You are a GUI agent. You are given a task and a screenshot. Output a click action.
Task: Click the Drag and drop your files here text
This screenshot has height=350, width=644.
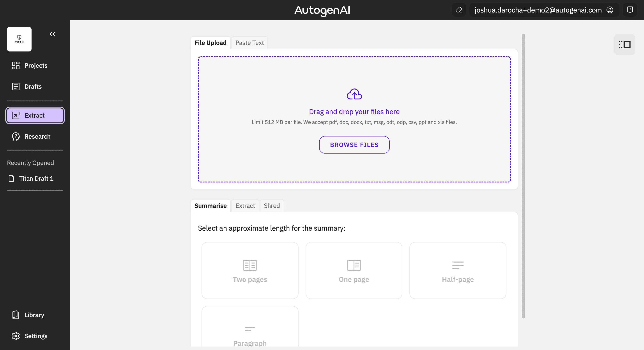point(354,112)
